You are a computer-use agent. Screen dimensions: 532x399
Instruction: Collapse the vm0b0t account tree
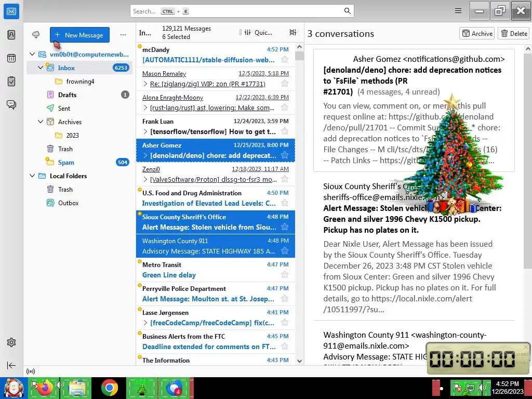pos(32,54)
